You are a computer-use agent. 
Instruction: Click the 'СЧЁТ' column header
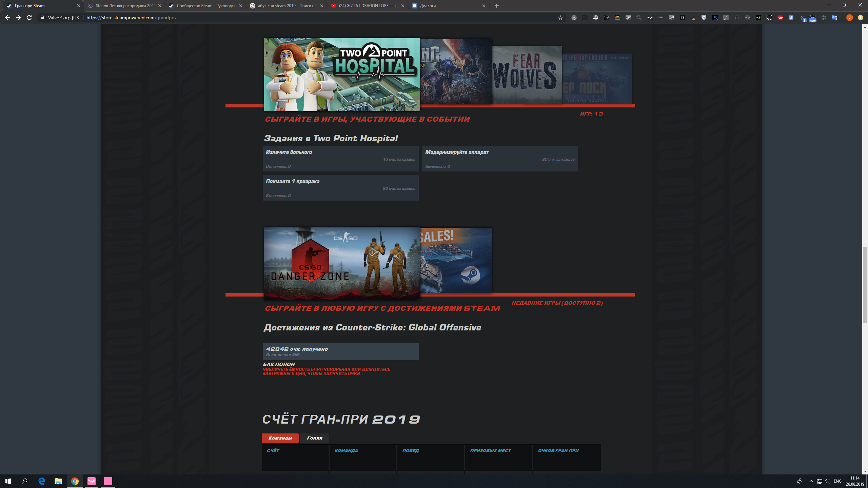[x=273, y=450]
